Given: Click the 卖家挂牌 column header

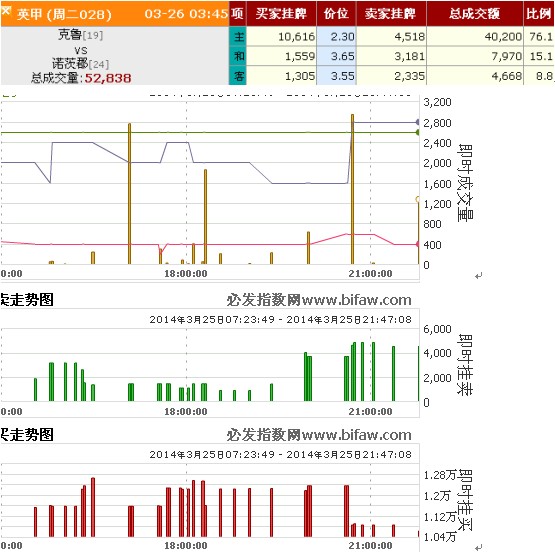Looking at the screenshot, I should 391,13.
